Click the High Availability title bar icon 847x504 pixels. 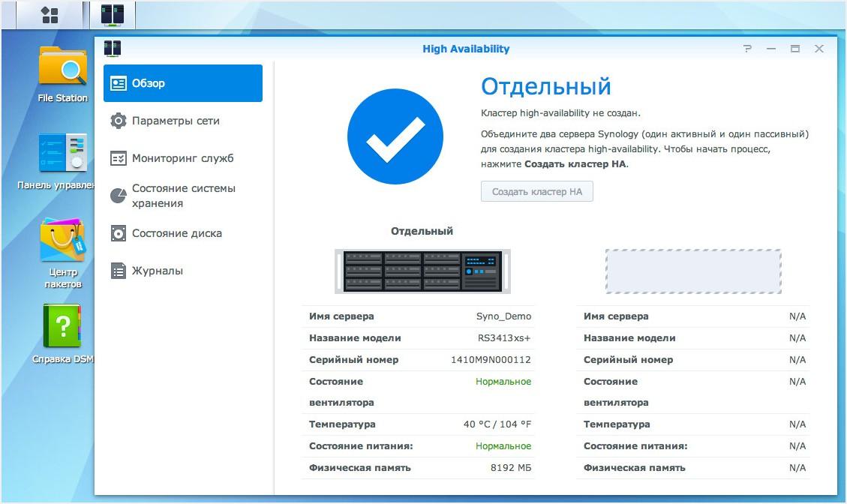[113, 48]
